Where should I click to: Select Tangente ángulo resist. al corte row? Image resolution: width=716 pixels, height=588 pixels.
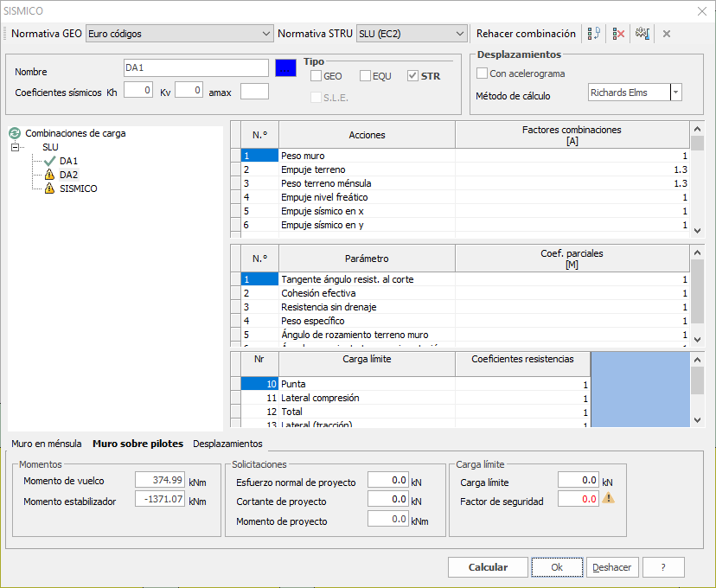[x=465, y=279]
